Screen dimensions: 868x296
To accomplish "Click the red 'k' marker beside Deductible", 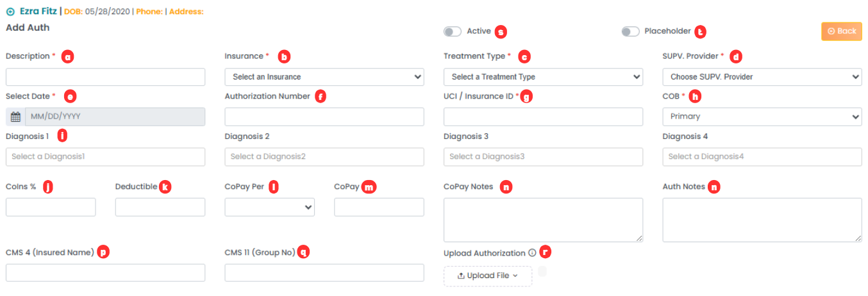I will [165, 187].
